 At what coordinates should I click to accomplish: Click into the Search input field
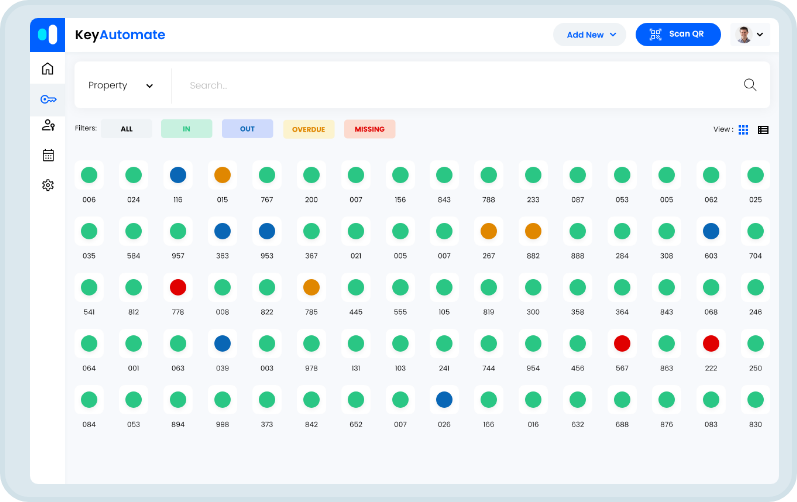tap(450, 86)
